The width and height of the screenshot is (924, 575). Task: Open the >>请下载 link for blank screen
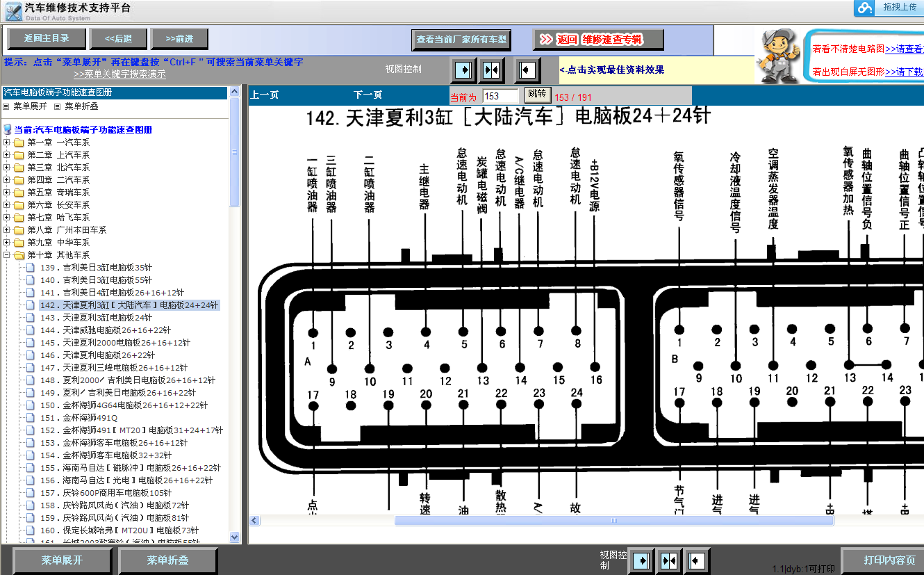[905, 72]
